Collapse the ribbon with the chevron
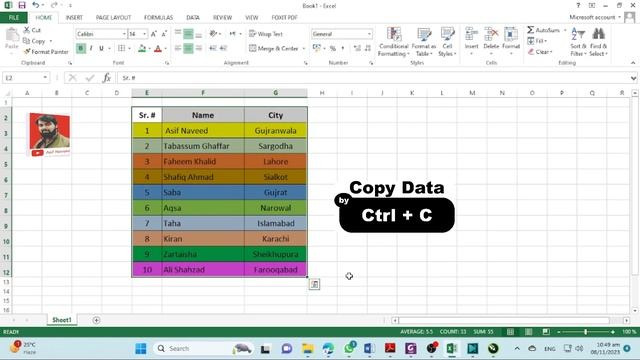 tap(633, 63)
